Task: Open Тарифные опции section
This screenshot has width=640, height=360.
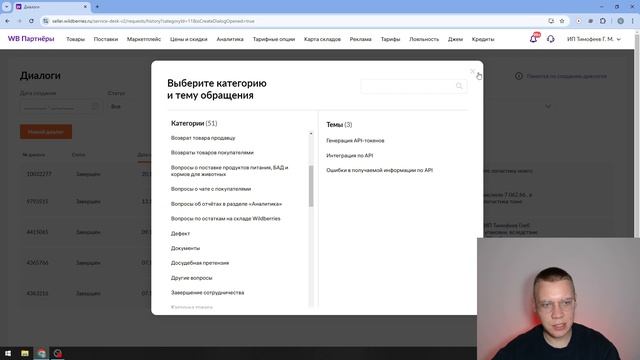Action: [273, 39]
